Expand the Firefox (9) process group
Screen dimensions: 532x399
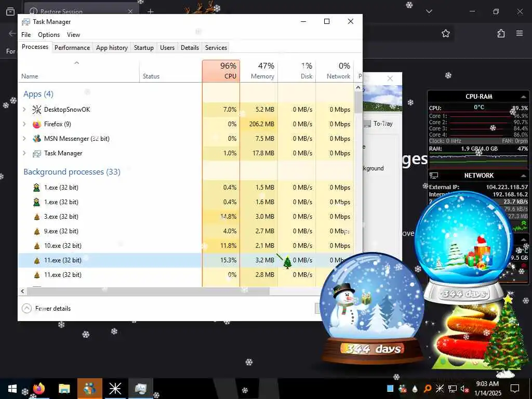(24, 124)
